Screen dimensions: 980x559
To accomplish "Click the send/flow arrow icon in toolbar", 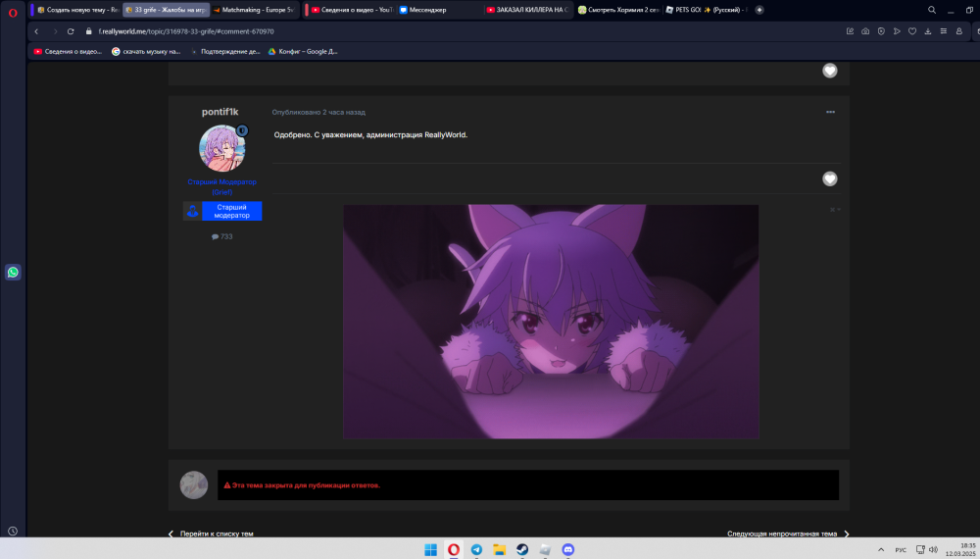I will point(897,31).
